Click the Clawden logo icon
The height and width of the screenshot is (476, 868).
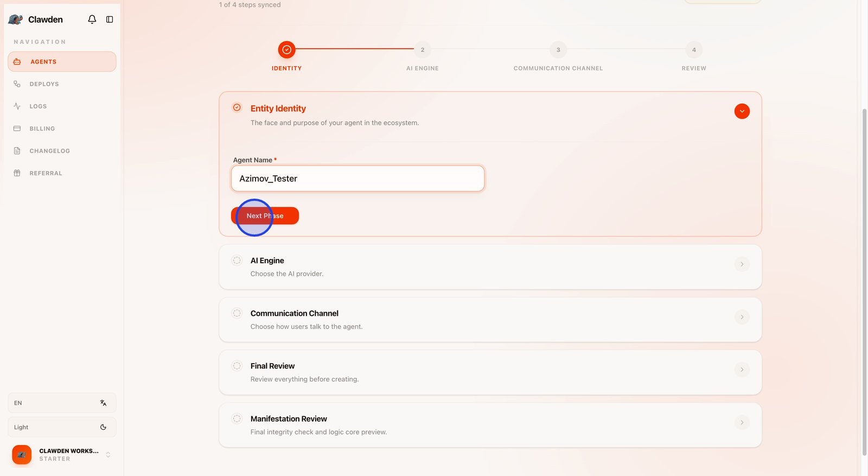[15, 20]
